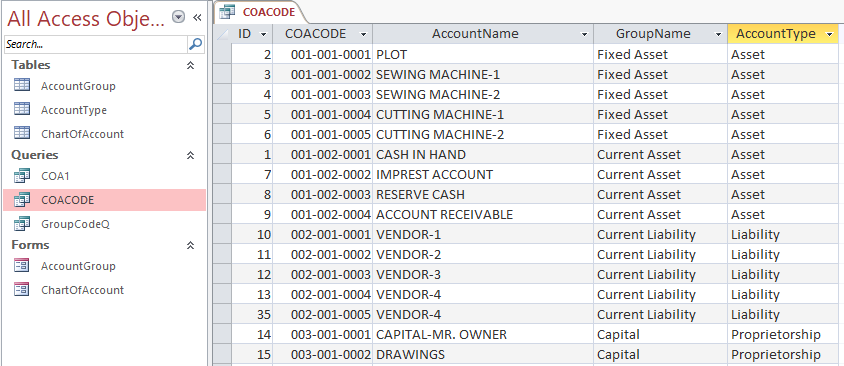The image size is (844, 366).
Task: Click the CUTTING MACHINE-1 cell
Action: (483, 115)
